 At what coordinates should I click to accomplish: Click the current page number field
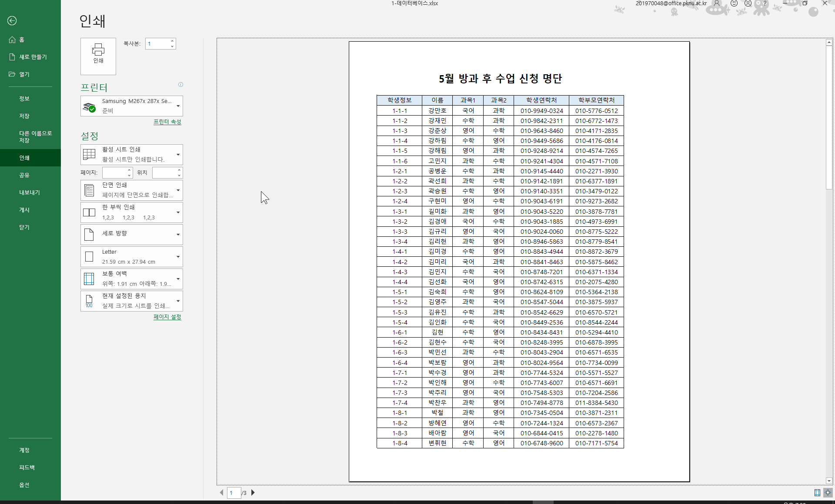pos(234,493)
